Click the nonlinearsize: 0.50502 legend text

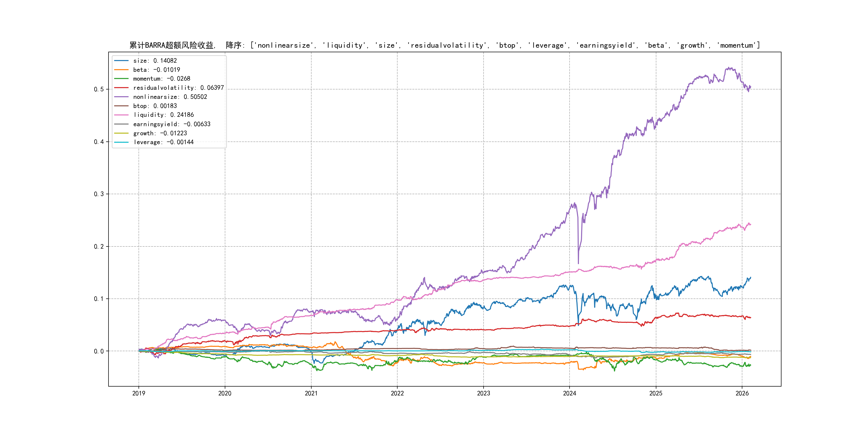coord(170,97)
